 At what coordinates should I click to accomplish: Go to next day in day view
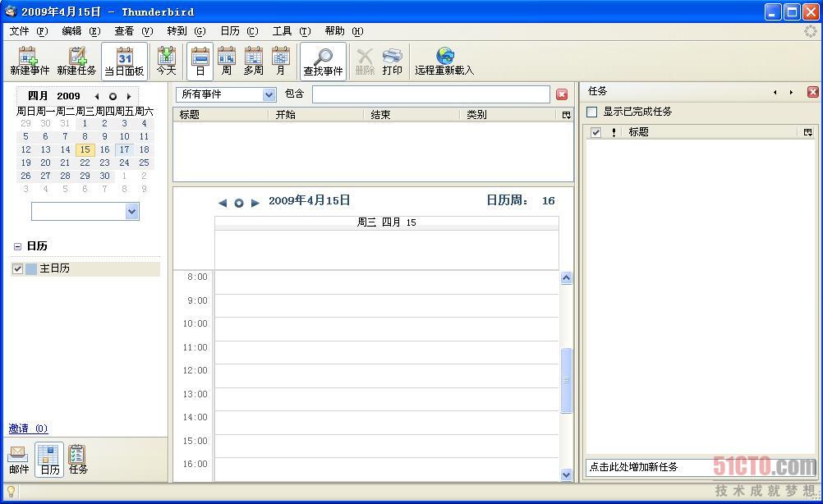tap(255, 203)
